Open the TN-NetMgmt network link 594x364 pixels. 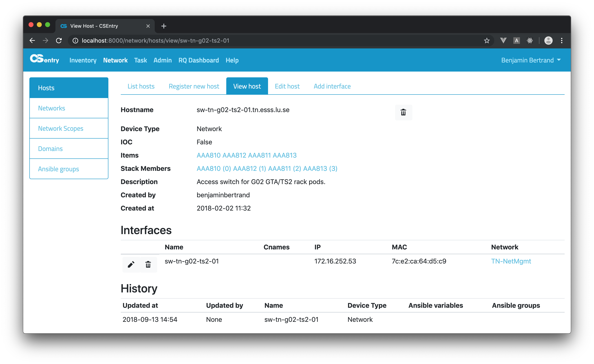(511, 261)
